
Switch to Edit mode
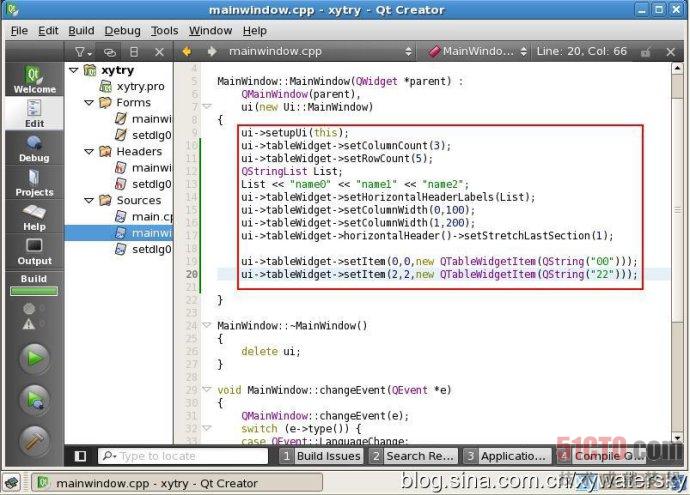[34, 113]
